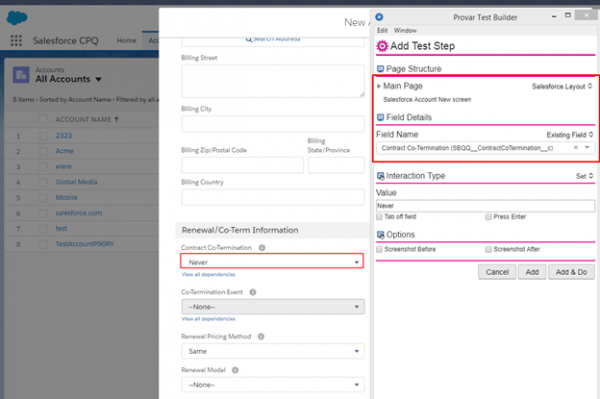Expand the Main Page tree arrow
The width and height of the screenshot is (600, 399).
tap(379, 86)
